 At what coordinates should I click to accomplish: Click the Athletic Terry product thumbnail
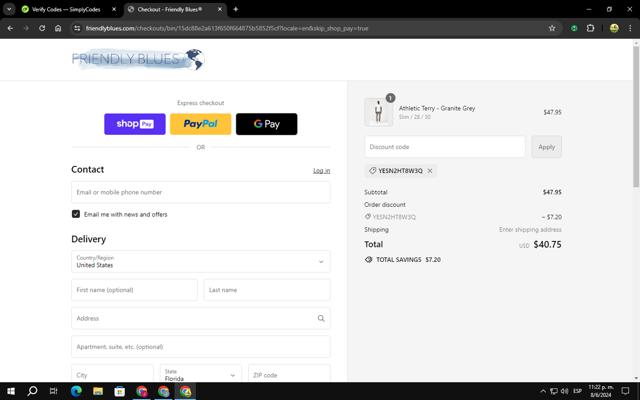[x=378, y=112]
